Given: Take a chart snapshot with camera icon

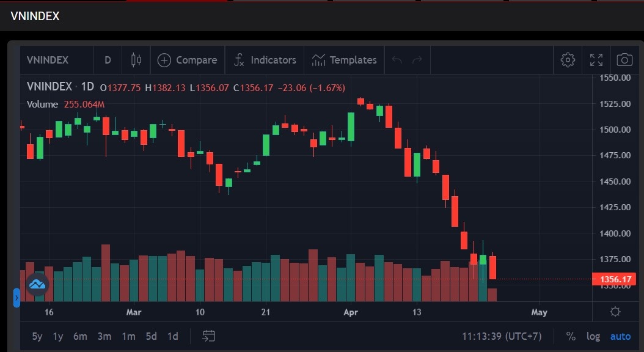Looking at the screenshot, I should 624,60.
